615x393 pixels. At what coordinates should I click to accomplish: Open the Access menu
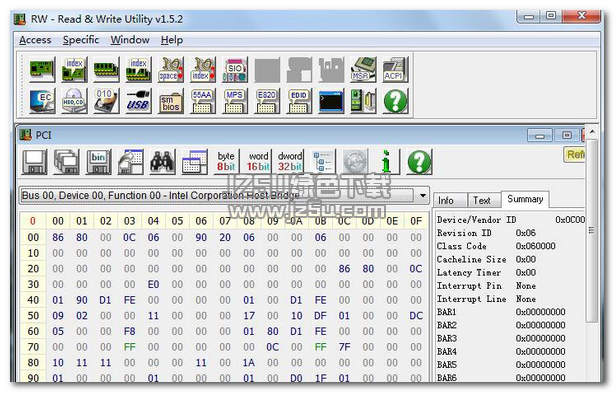pos(35,40)
